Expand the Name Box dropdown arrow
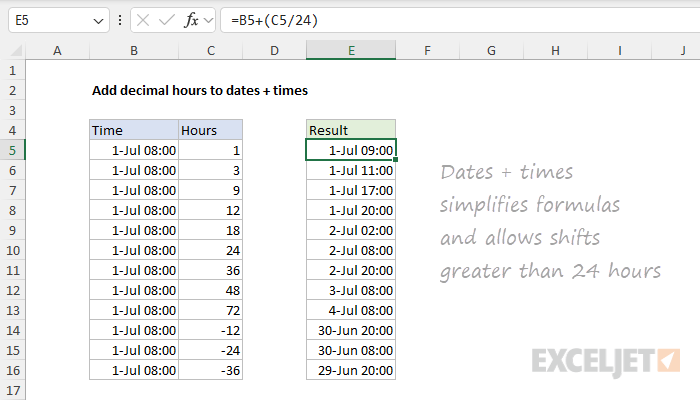 click(x=98, y=21)
